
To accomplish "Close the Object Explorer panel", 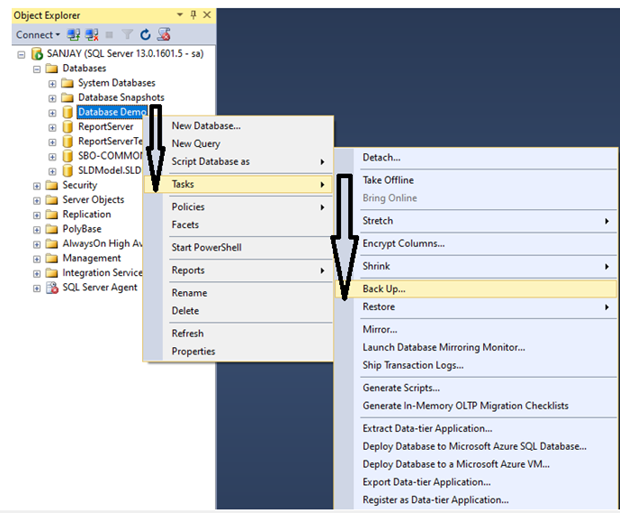I will point(207,15).
